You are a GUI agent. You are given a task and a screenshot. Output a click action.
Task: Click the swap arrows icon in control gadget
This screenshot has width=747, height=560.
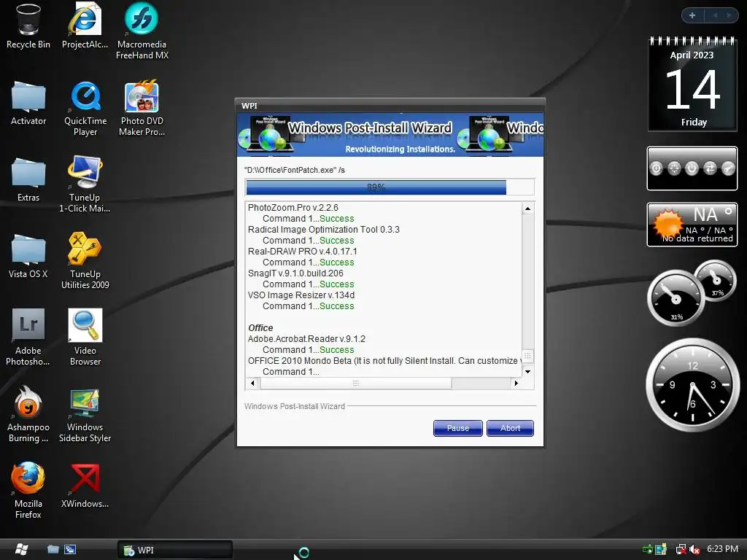click(x=710, y=168)
